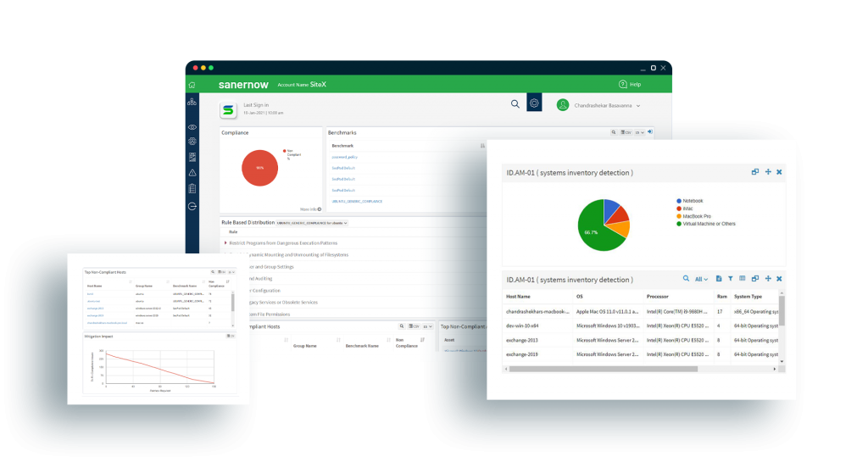Viewport: 868px width, 473px height.
Task: Open the settings gear icon
Action: coord(534,103)
